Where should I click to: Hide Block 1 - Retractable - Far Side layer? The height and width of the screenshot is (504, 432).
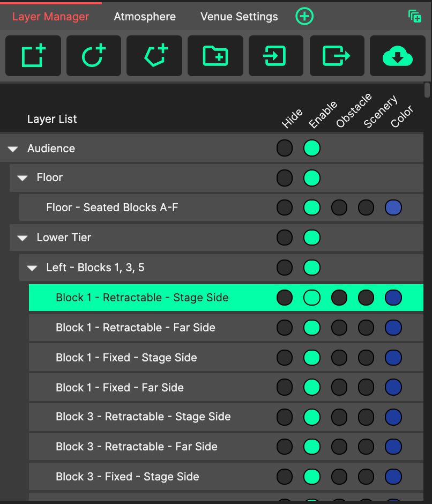click(x=285, y=328)
